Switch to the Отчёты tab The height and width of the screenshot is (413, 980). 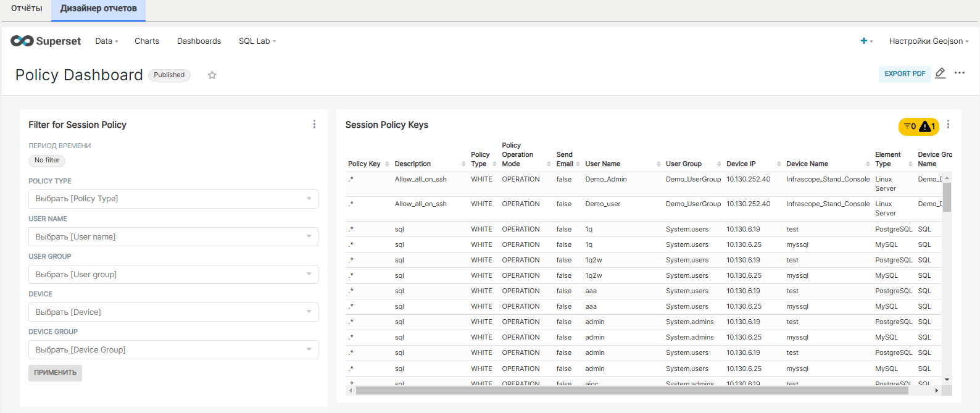[27, 9]
